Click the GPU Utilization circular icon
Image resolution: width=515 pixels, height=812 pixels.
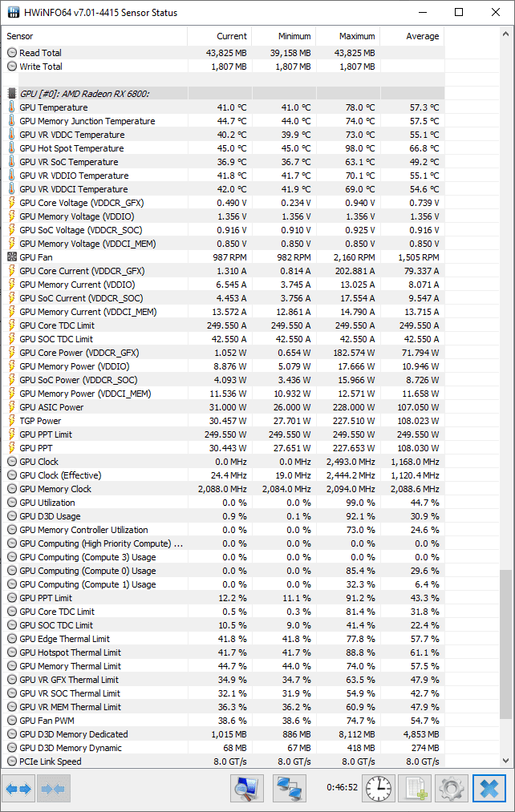[x=12, y=503]
